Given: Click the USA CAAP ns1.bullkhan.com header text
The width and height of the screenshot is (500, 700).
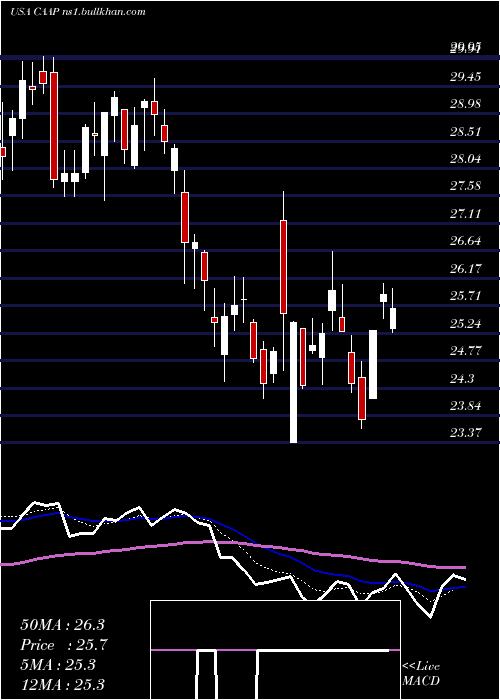Looking at the screenshot, I should 78,12.
